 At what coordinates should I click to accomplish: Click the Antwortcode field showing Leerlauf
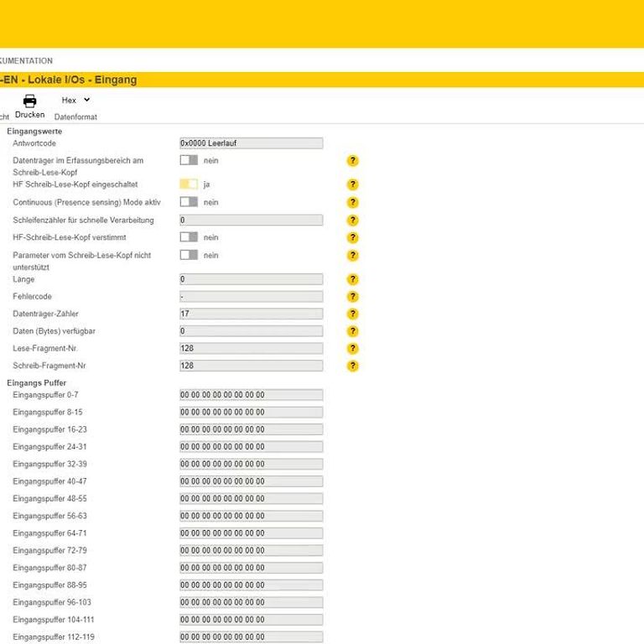tap(251, 143)
